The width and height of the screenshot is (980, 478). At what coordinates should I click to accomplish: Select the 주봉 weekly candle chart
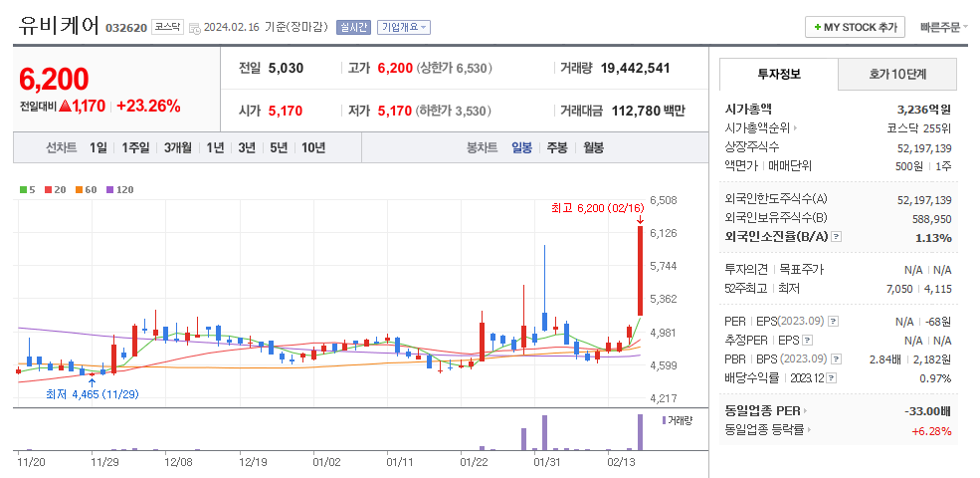[557, 148]
